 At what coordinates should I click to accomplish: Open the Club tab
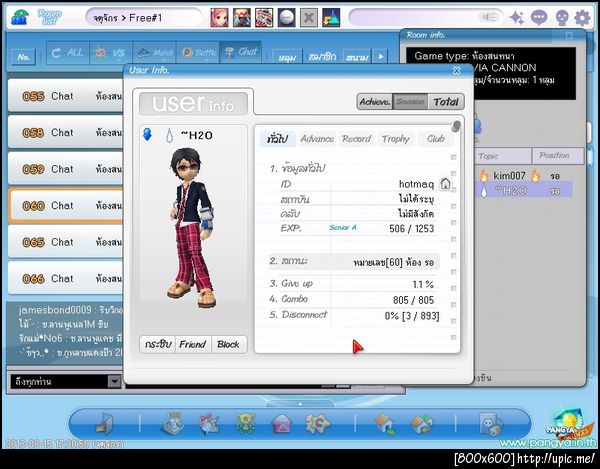(436, 138)
